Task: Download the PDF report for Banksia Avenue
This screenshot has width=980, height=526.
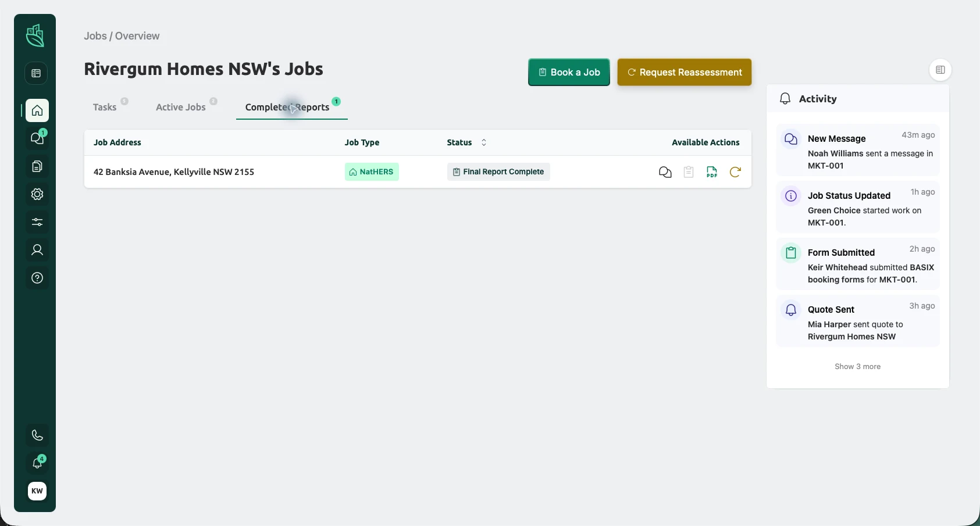Action: [712, 172]
